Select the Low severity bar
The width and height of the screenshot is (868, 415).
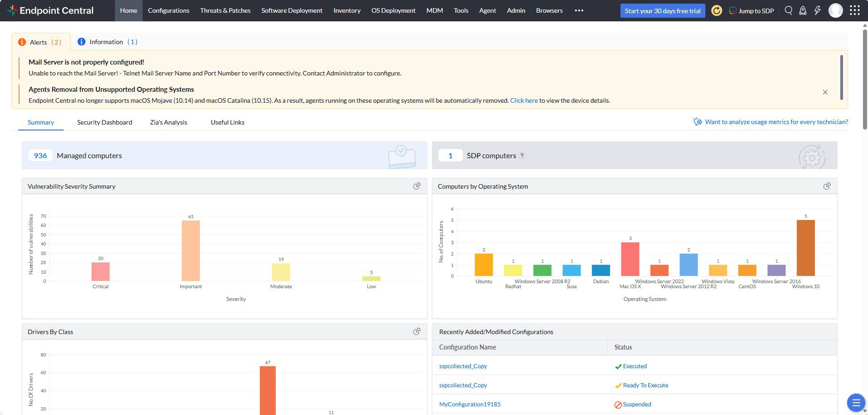371,279
